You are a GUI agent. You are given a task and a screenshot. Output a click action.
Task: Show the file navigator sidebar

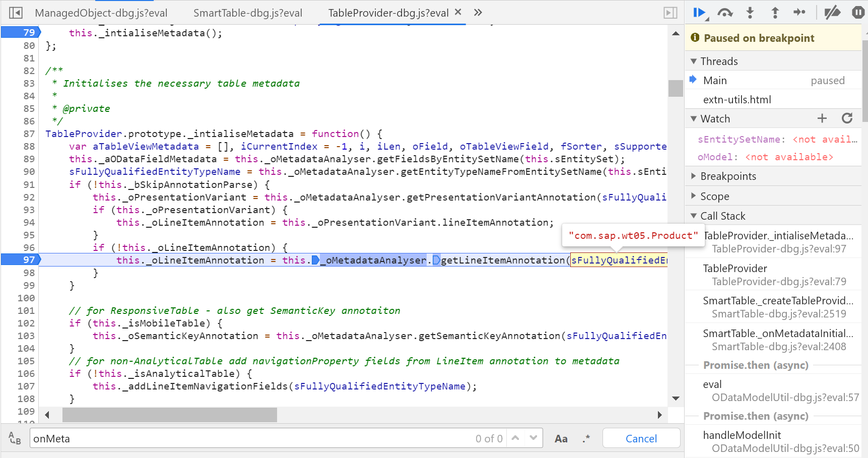(16, 13)
